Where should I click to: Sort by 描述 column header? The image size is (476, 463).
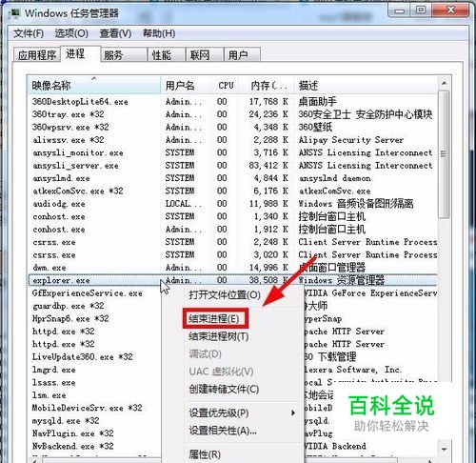(x=366, y=85)
